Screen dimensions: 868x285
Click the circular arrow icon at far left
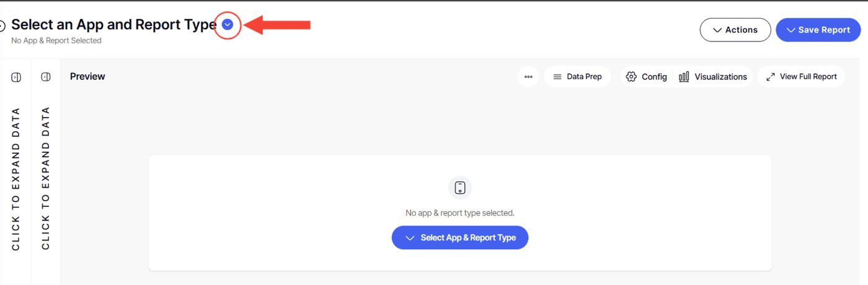(2, 25)
